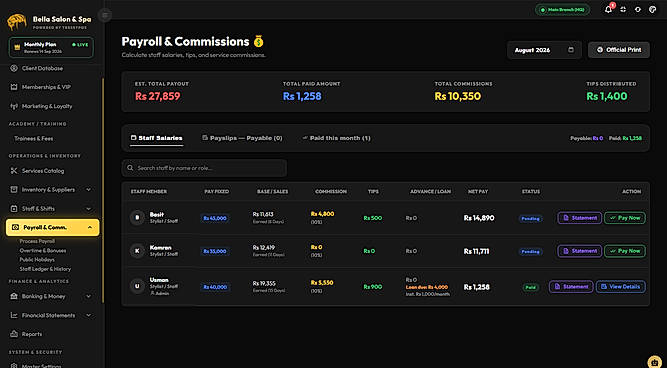Click the Monthly Plan LIVE card
The height and width of the screenshot is (368, 667).
pos(51,47)
